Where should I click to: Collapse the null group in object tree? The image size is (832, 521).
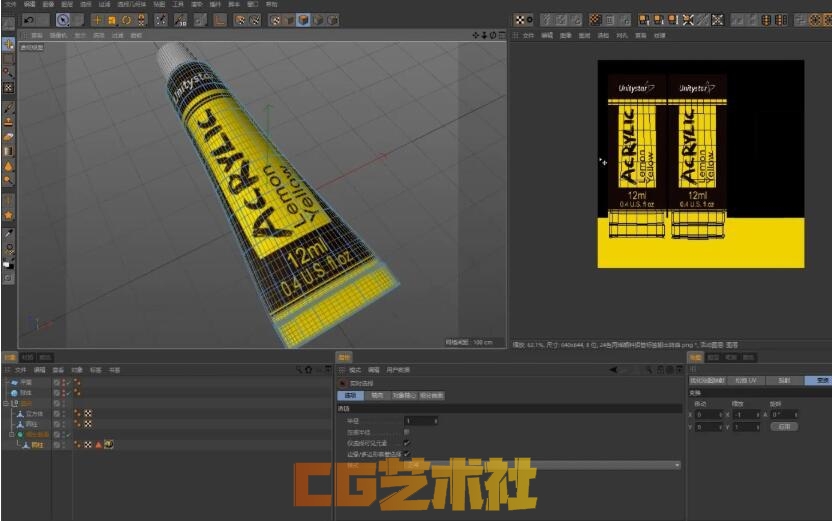(x=6, y=403)
